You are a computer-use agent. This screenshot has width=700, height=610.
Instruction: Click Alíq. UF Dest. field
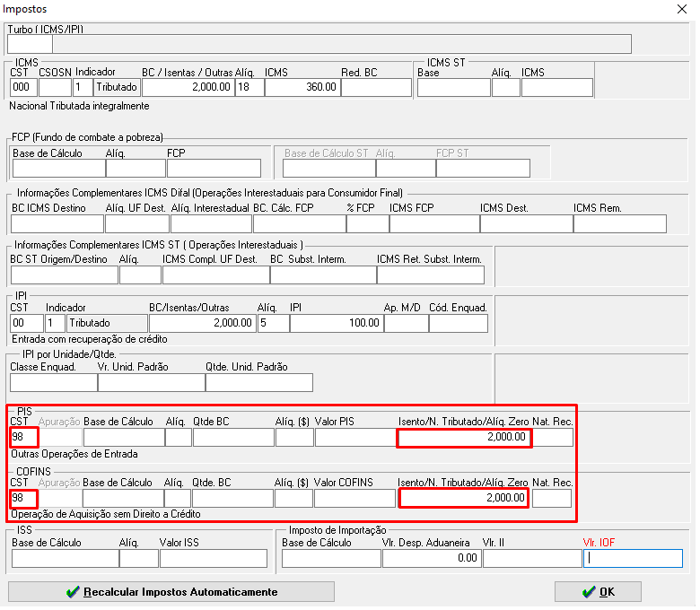pyautogui.click(x=137, y=224)
